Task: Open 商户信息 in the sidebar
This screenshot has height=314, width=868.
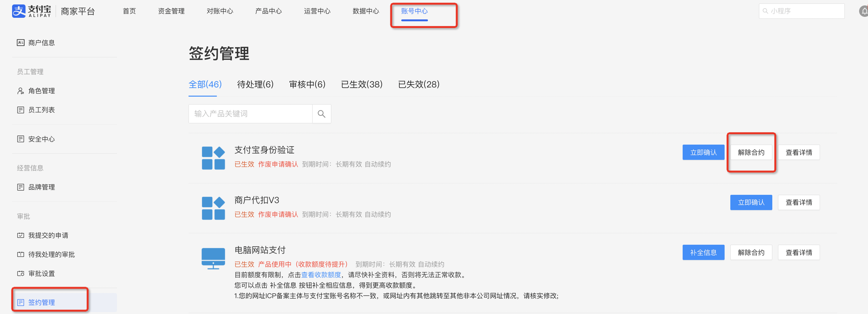Action: 41,43
